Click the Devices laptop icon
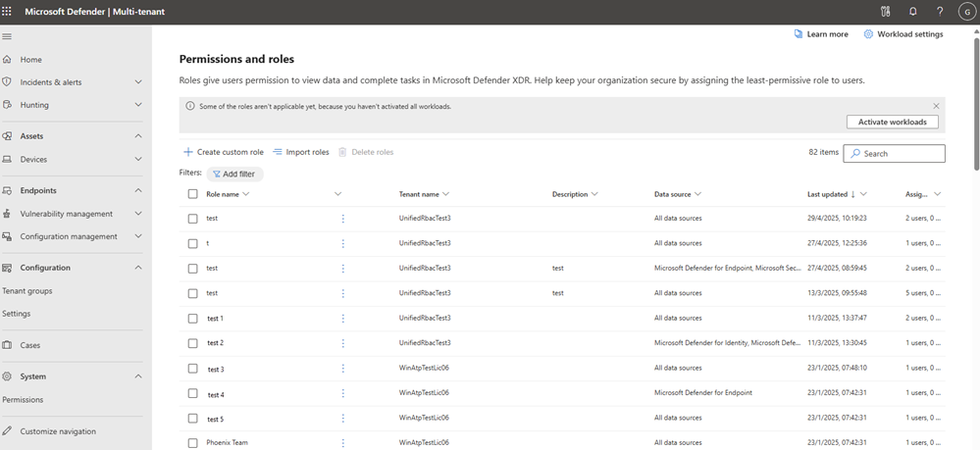 [x=8, y=160]
